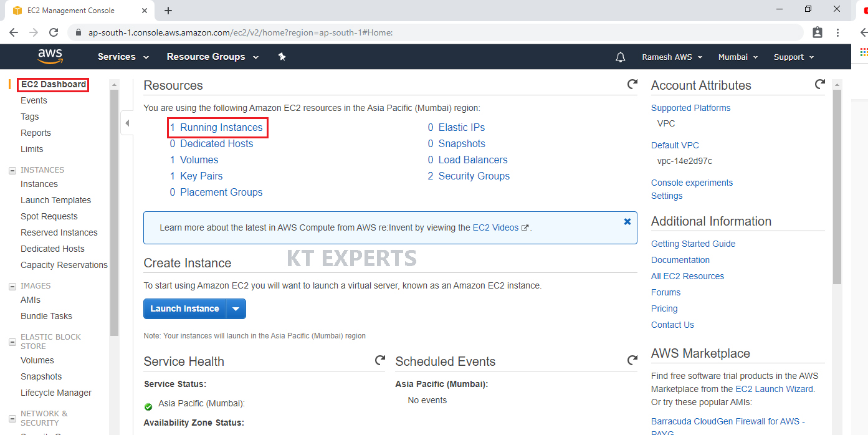Click the external link icon beside EC2 Videos
Image resolution: width=868 pixels, height=435 pixels.
tap(525, 228)
